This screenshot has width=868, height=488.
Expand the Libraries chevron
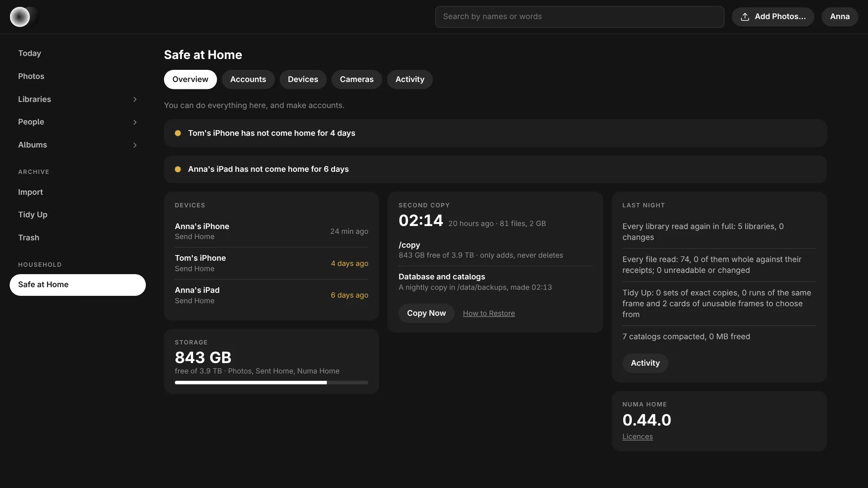pos(135,99)
